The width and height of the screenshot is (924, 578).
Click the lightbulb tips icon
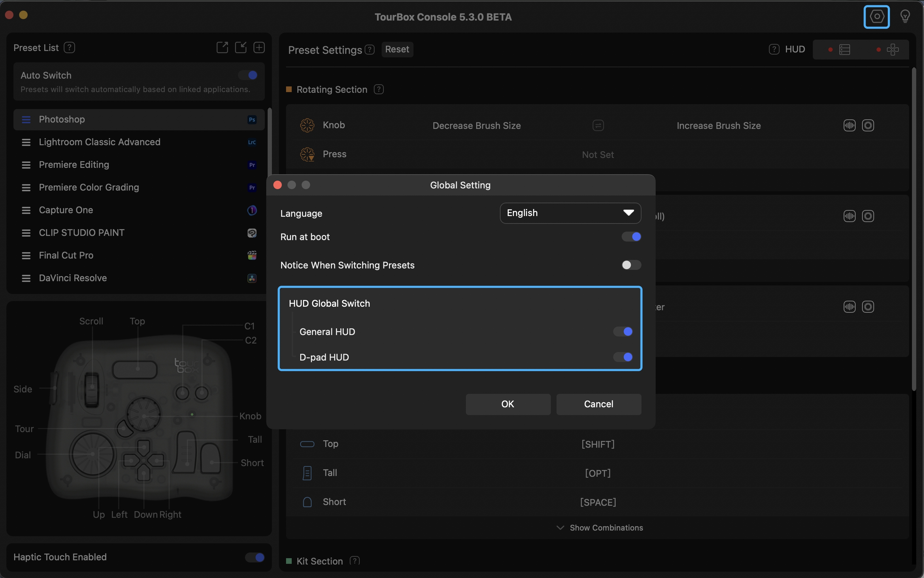click(905, 16)
